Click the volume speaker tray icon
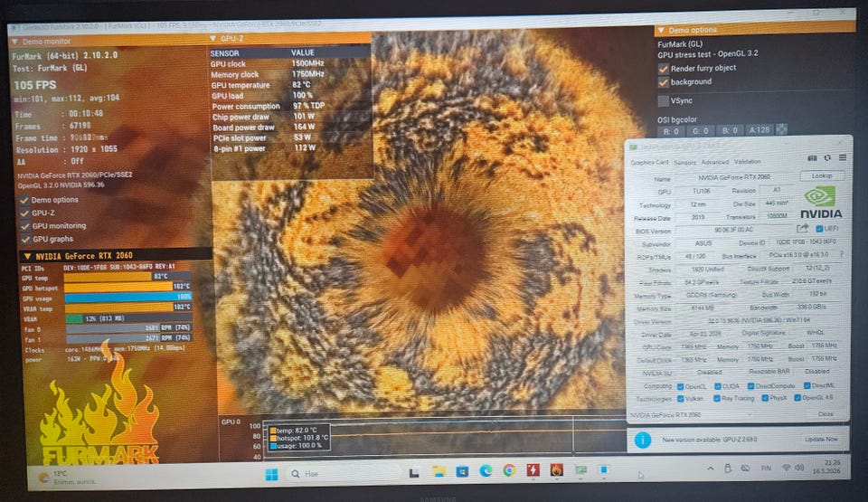 pyautogui.click(x=799, y=469)
